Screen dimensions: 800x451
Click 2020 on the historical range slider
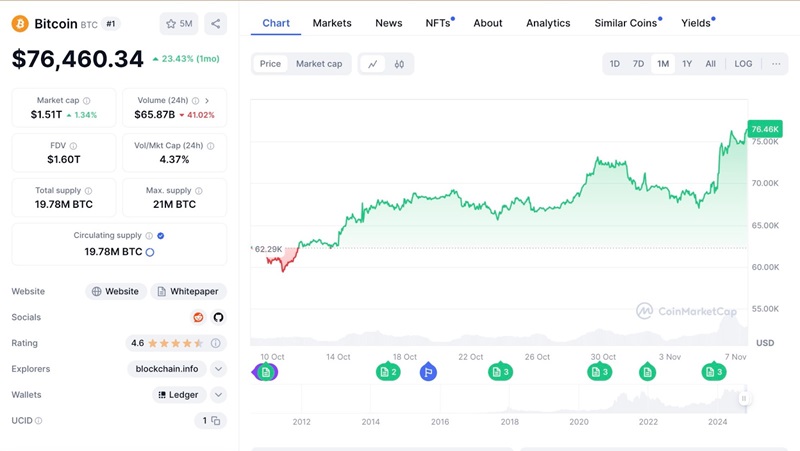tap(579, 421)
